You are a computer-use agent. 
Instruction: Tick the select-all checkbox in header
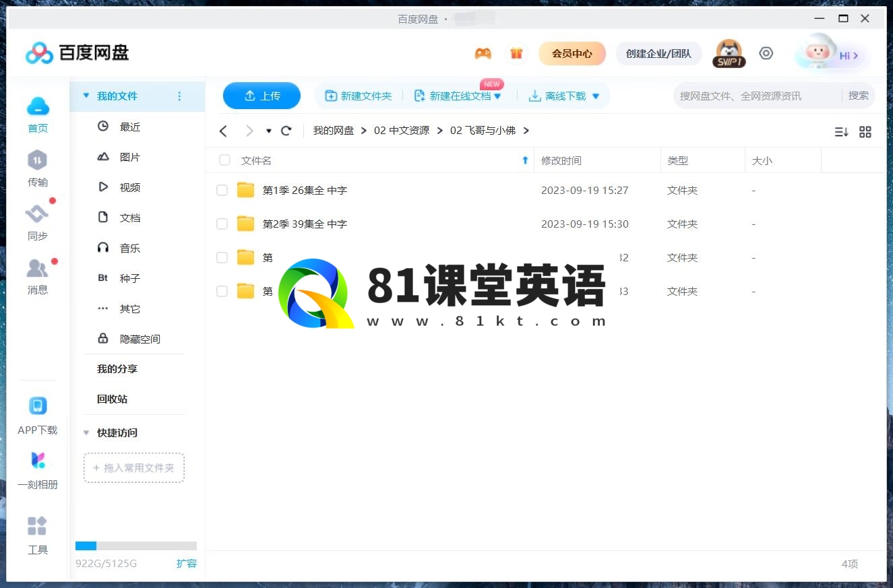pos(224,160)
